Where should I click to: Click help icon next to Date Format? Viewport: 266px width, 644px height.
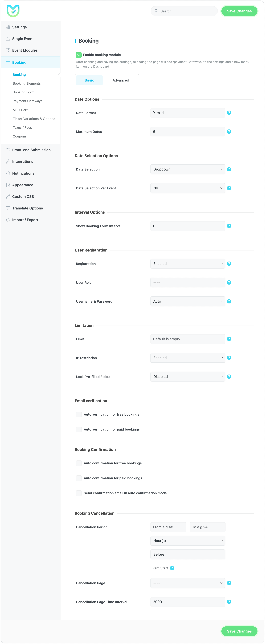229,113
